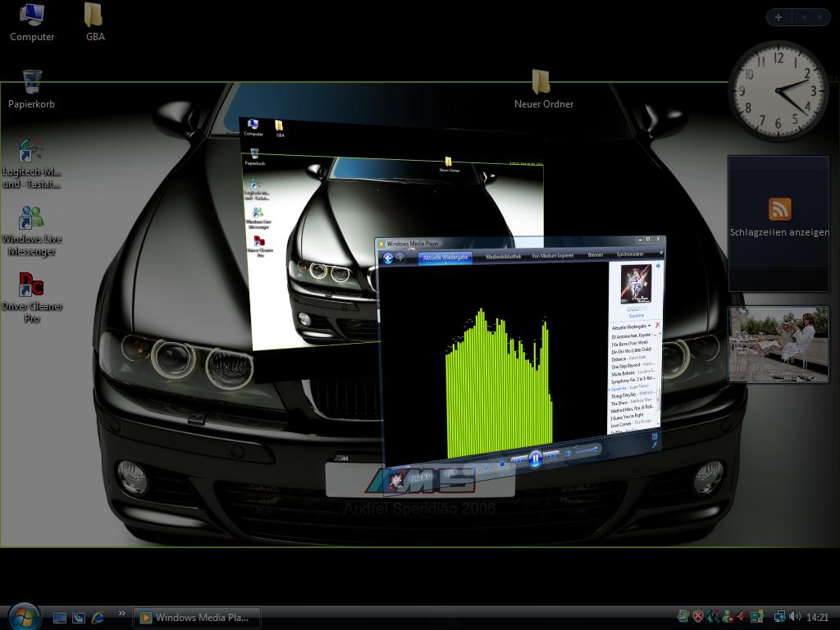Pause playback in Windows Media Player
Viewport: 840px width, 630px height.
tap(535, 459)
